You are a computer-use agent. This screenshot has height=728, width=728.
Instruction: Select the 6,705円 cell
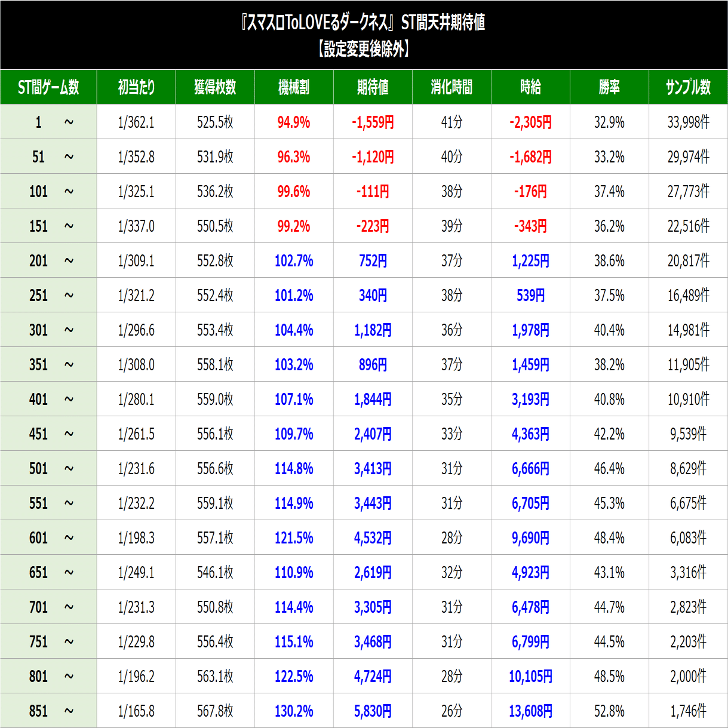coord(530,503)
